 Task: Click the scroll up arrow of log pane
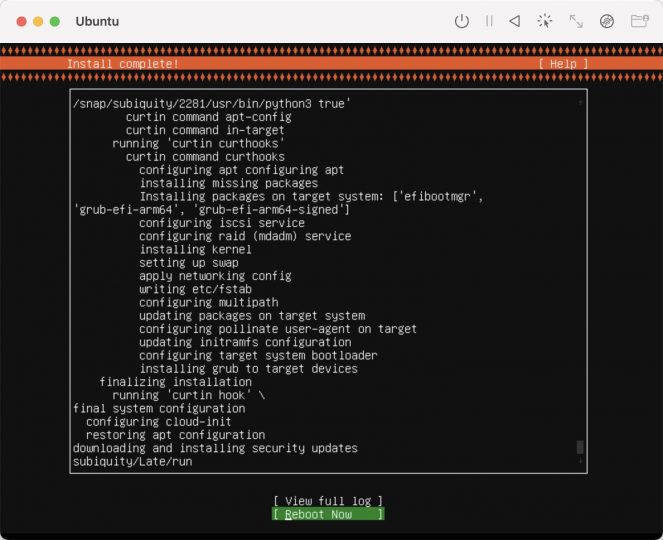pyautogui.click(x=580, y=103)
